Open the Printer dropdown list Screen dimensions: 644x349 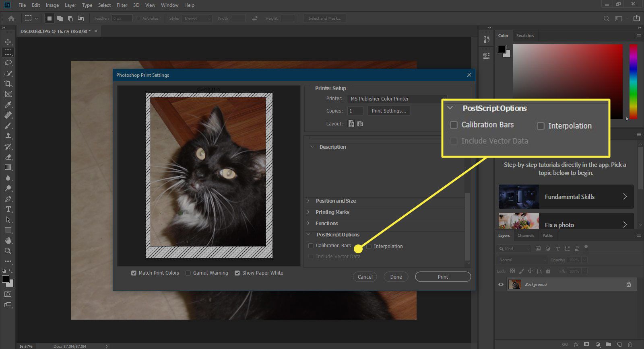[x=397, y=99]
